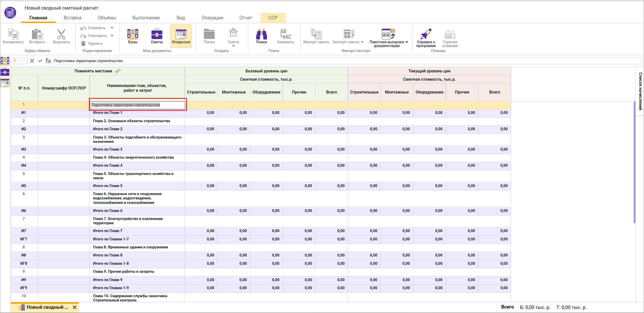
Task: Switch to the Вставка tab
Action: click(72, 18)
